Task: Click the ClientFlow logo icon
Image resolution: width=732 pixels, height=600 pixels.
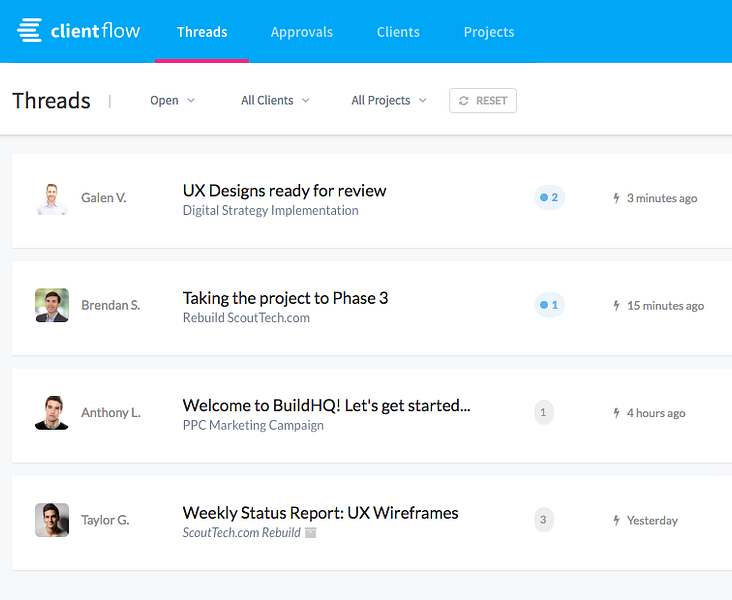Action: click(x=29, y=31)
